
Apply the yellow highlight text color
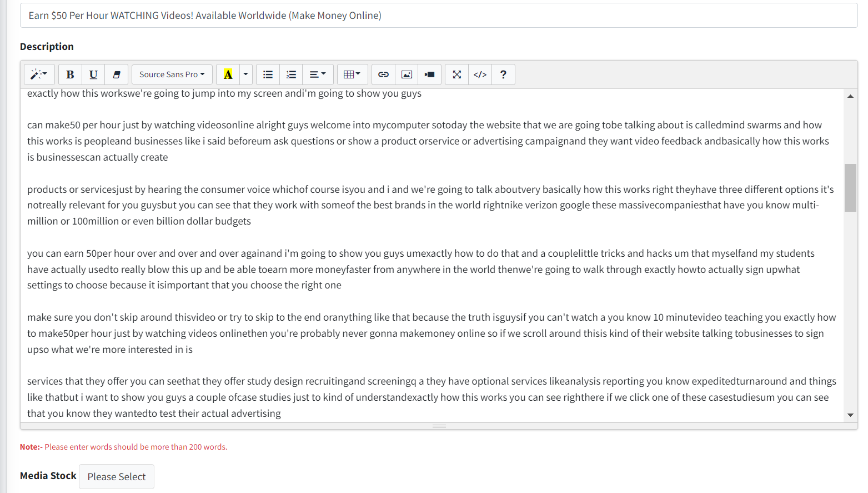tap(228, 74)
